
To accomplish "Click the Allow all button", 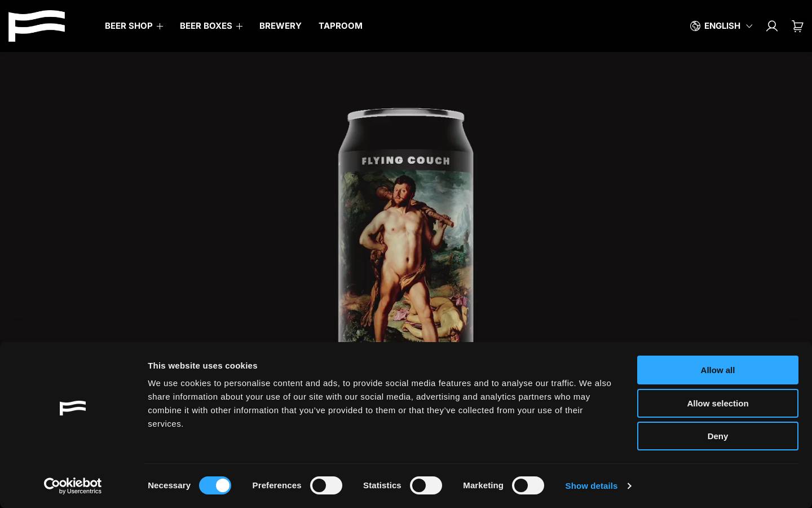I will pyautogui.click(x=718, y=370).
